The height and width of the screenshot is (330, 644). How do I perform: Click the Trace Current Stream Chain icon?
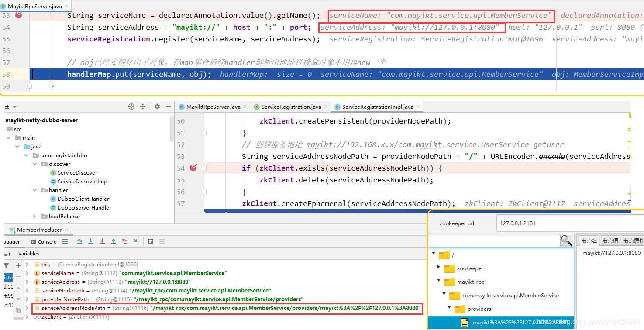tap(162, 241)
